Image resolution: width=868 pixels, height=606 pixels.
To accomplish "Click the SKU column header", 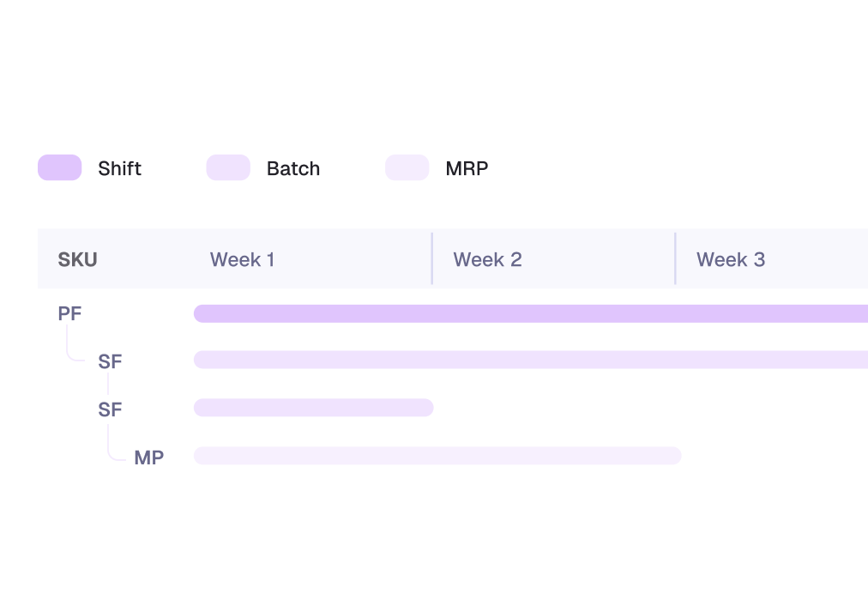I will pyautogui.click(x=77, y=259).
